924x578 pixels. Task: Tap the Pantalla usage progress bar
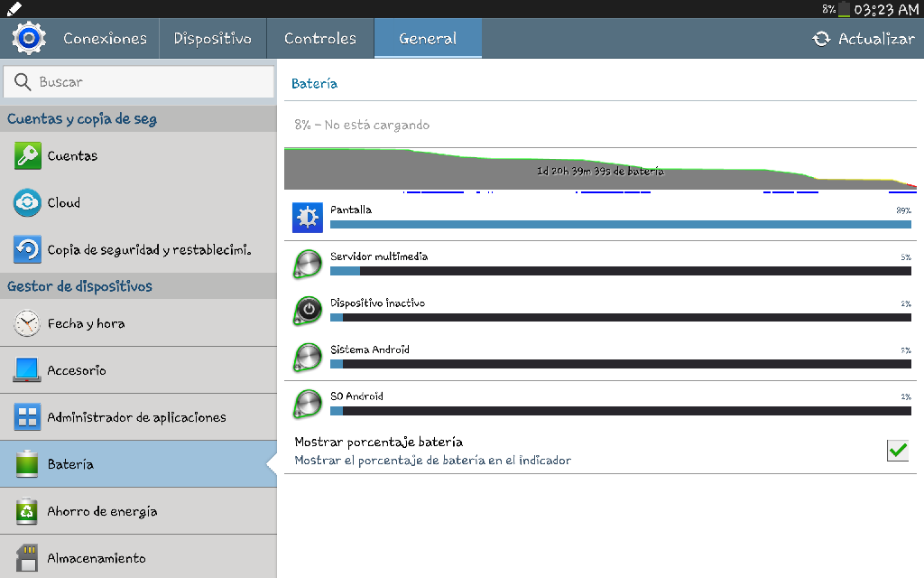(x=620, y=225)
